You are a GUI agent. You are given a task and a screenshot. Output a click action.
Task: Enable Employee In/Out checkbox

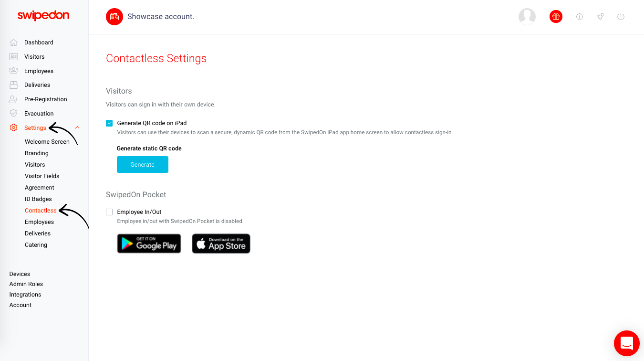[x=109, y=212]
